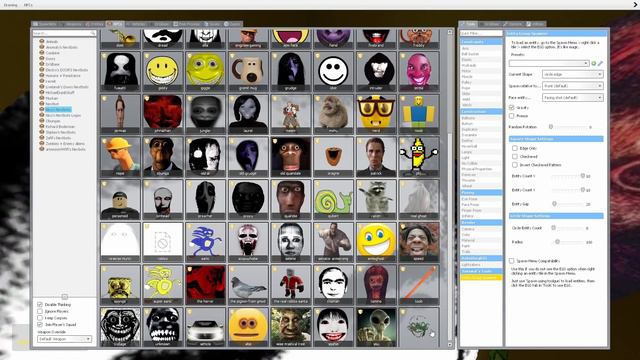Adjust the Radius slider
Screen dimensions: 640x360
(x=567, y=242)
